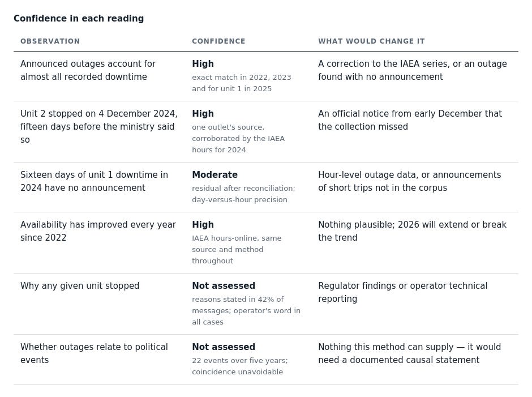Screen dimensions: 532x397
Task: Select 'reasons stated in 42% of messages' note
Action: coord(246,311)
